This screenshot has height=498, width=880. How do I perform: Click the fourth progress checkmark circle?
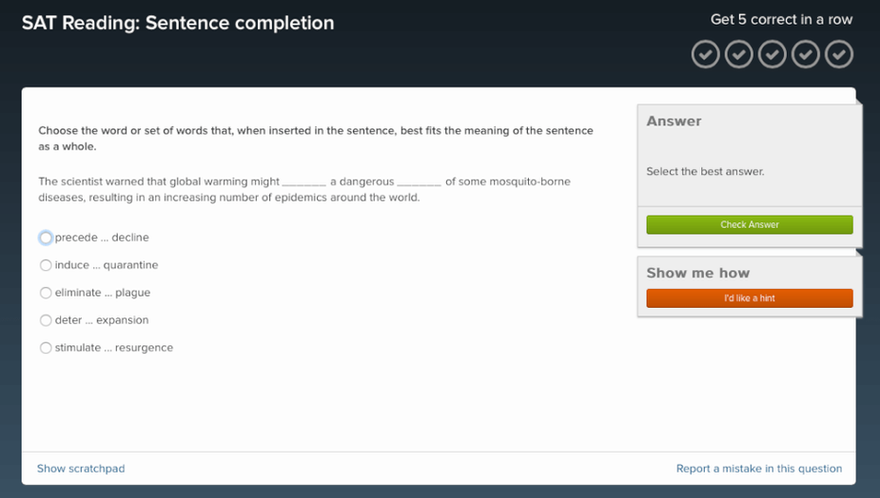click(x=806, y=54)
